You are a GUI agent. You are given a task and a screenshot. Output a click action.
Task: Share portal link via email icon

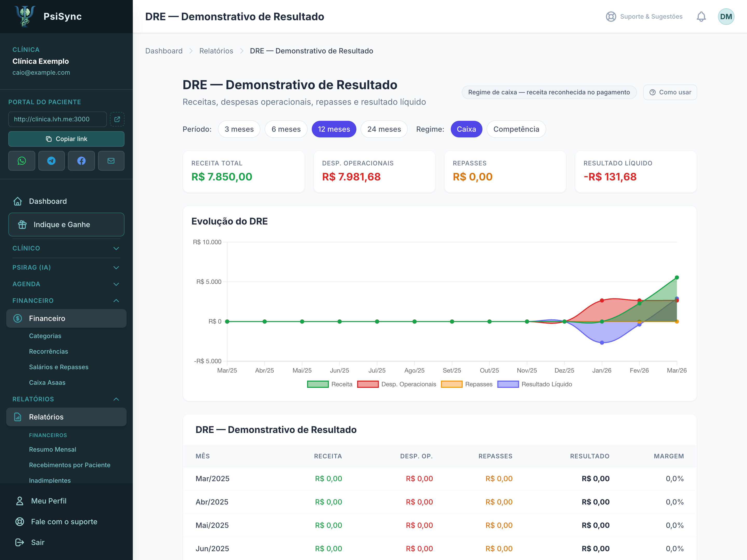(111, 161)
